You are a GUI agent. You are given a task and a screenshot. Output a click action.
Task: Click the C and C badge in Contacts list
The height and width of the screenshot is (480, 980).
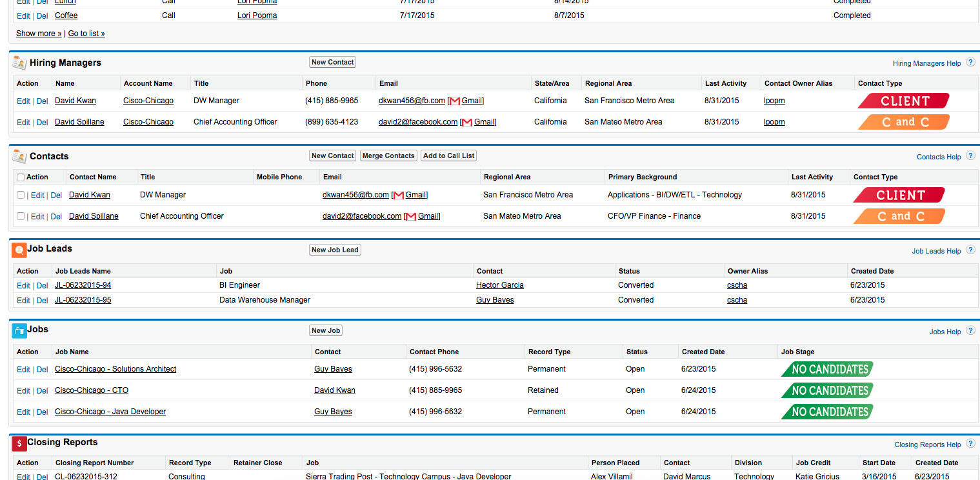coord(899,216)
